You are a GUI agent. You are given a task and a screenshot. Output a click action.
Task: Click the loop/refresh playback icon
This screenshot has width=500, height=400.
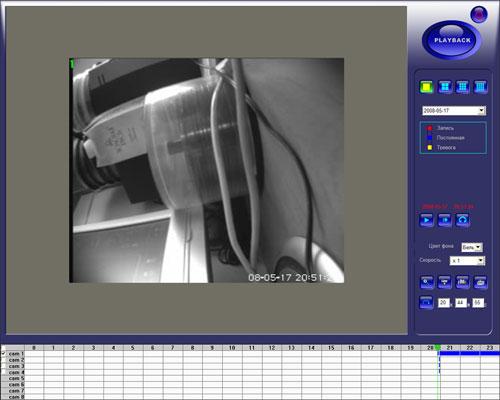click(x=462, y=220)
